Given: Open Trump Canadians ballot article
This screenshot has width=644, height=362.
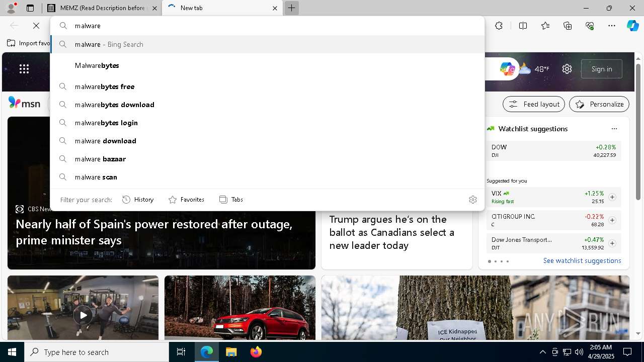Looking at the screenshot, I should click(392, 232).
